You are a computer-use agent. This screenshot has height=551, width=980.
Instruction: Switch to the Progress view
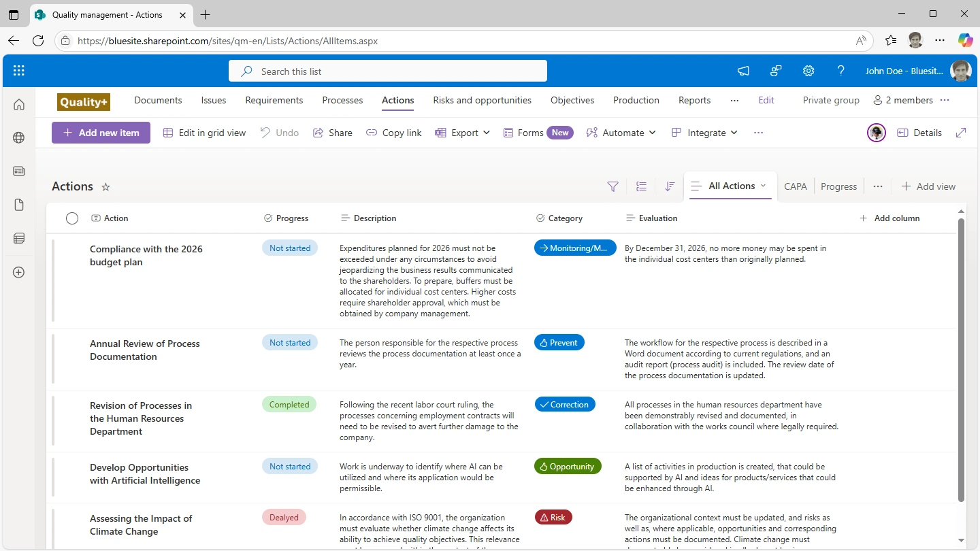838,186
